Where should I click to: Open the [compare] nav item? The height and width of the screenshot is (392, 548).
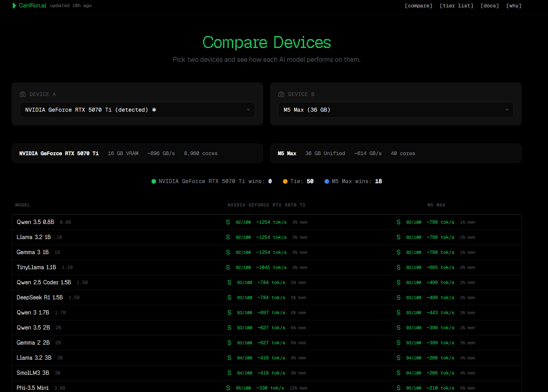pyautogui.click(x=418, y=6)
